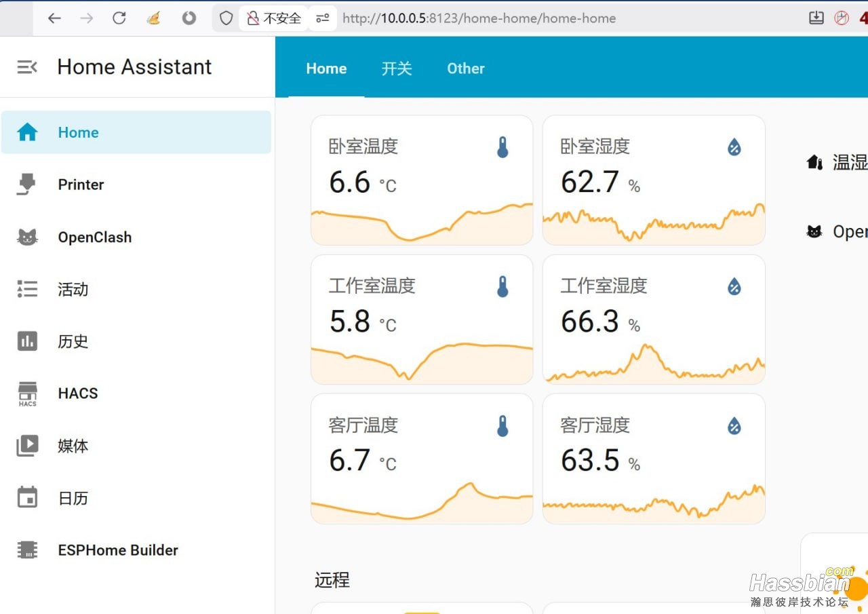
Task: Switch to the 开关 tab
Action: pyautogui.click(x=397, y=69)
